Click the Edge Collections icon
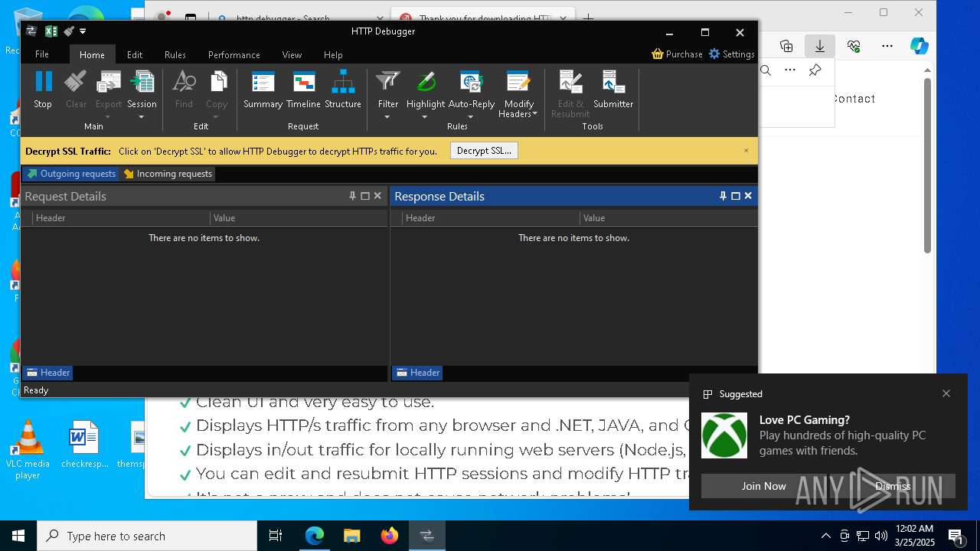The width and height of the screenshot is (980, 551). [786, 46]
